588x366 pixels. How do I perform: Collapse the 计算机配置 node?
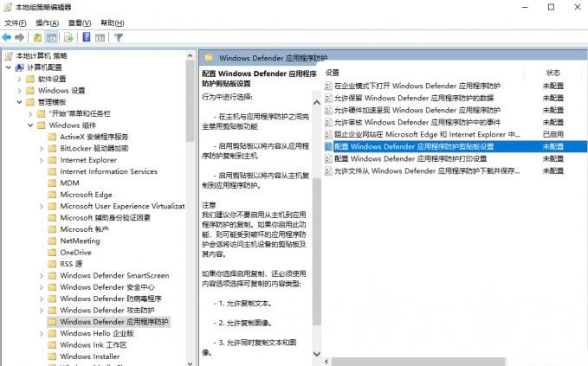9,67
